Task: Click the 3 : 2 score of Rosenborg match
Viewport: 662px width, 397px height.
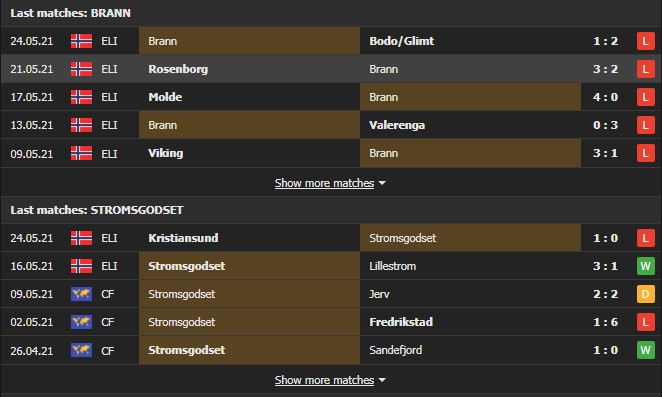Action: [605, 69]
